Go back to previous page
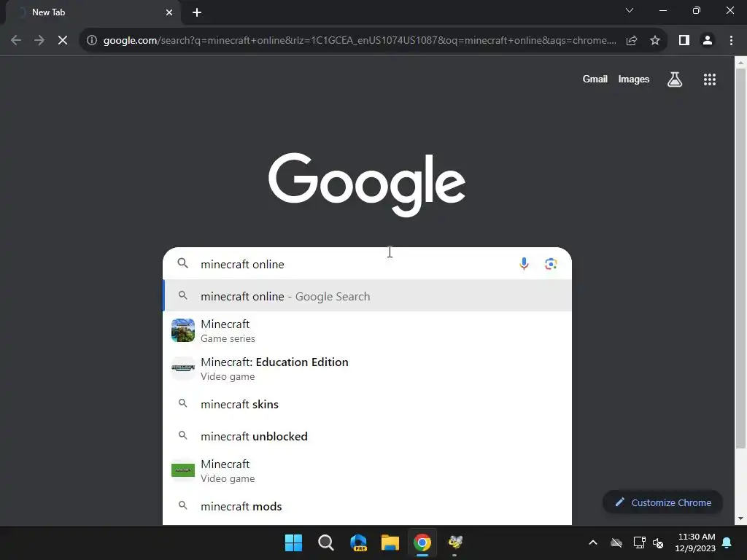 tap(16, 41)
